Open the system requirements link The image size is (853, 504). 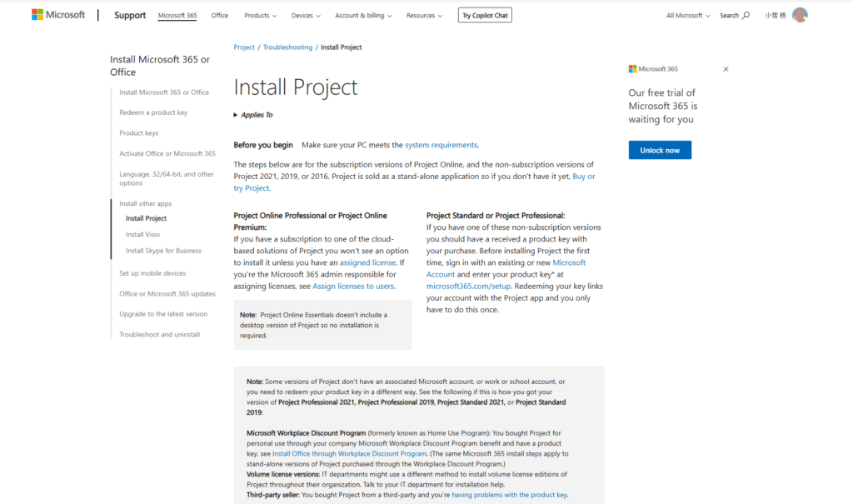(x=441, y=145)
